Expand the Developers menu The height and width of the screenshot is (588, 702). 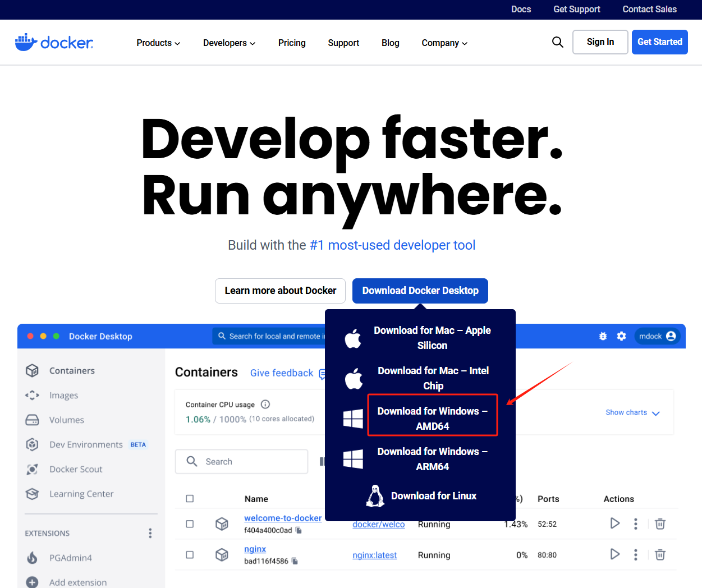point(229,43)
